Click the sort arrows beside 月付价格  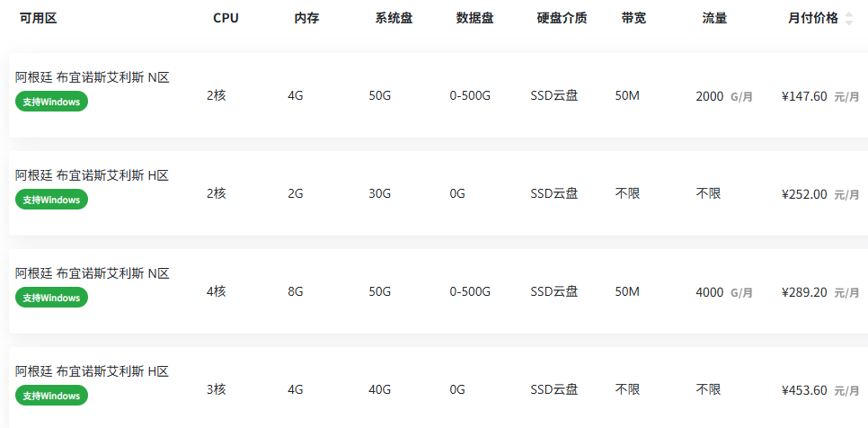[x=848, y=19]
